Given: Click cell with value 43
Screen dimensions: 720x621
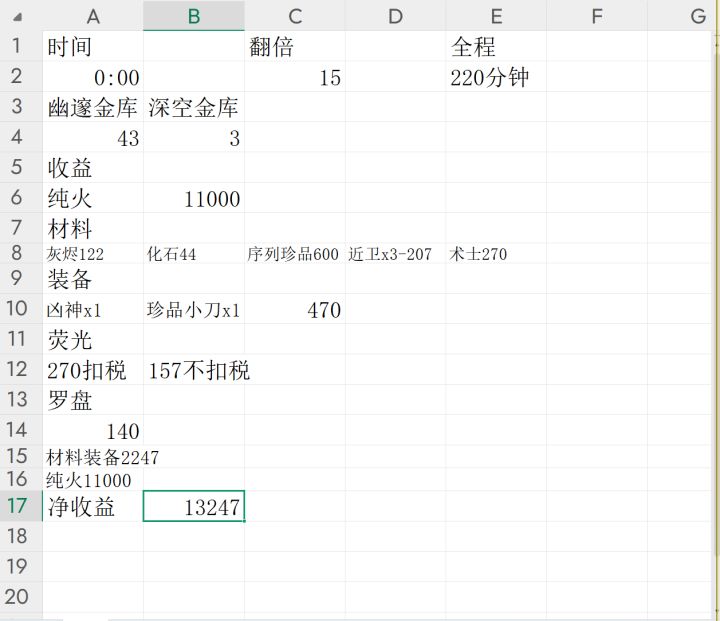Looking at the screenshot, I should click(93, 137).
